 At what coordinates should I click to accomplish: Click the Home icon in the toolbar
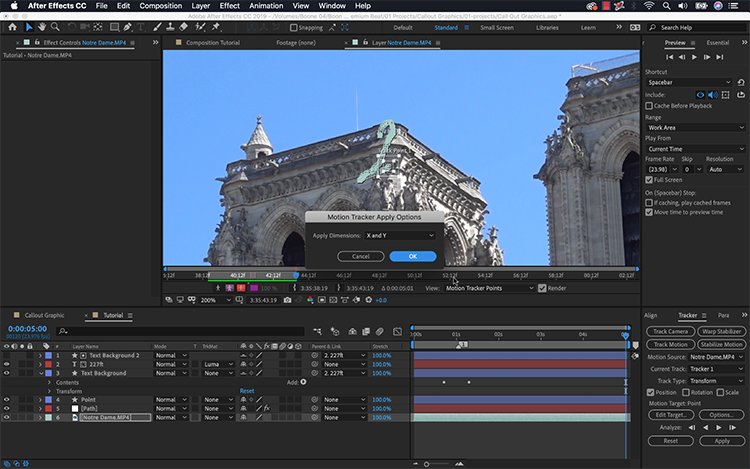coord(11,27)
